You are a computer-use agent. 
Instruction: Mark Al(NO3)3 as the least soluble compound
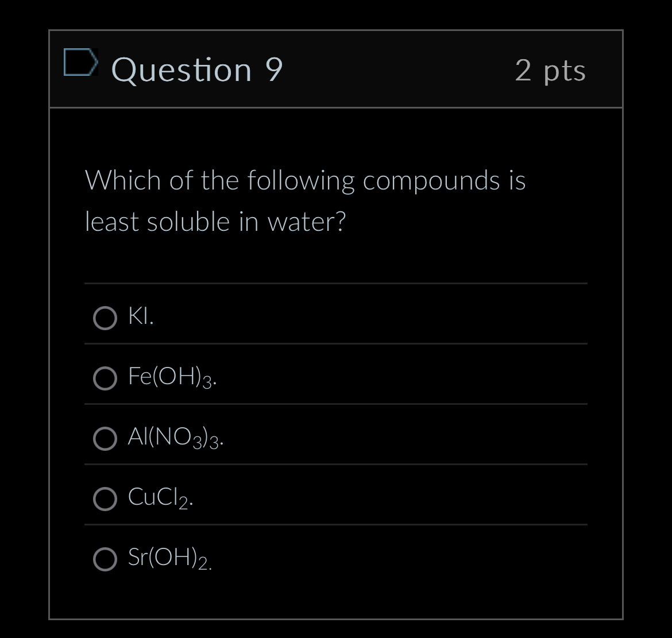[x=105, y=439]
